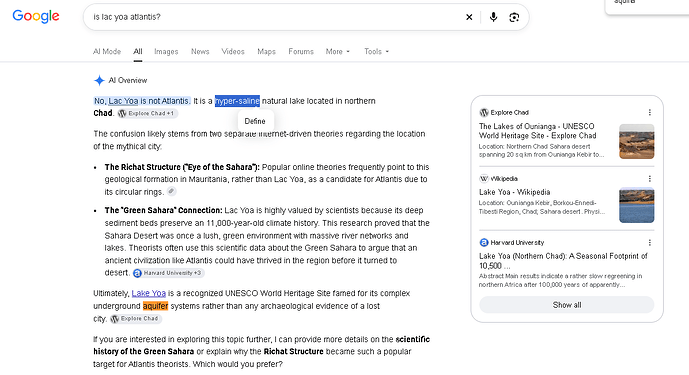
Task: Open options menu for Wikipedia source card
Action: (x=649, y=179)
